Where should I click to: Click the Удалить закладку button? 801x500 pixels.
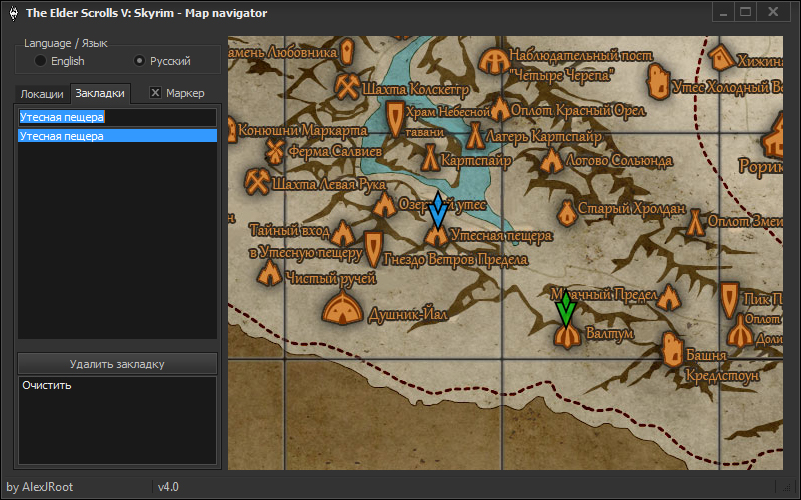117,364
